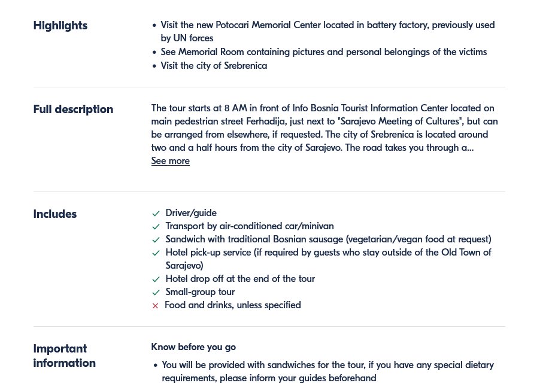Click the Know before you go subheading
Viewport: 549px width, 392px height.
193,347
